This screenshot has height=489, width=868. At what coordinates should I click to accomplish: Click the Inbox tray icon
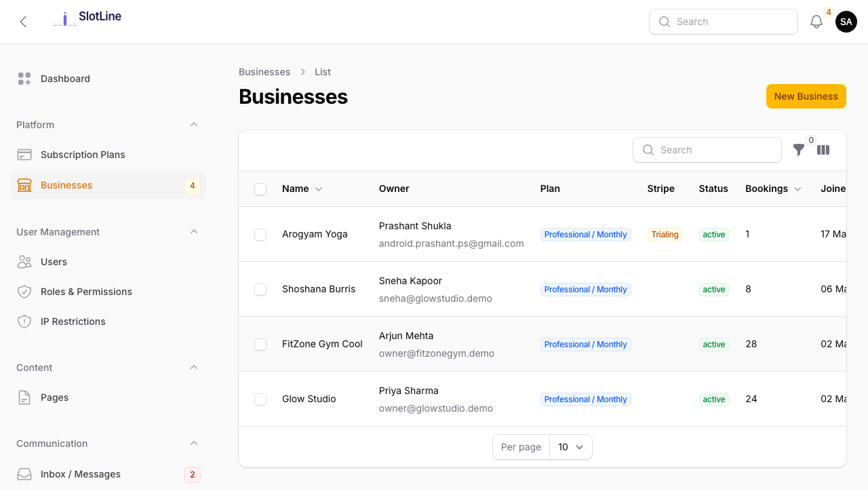pos(24,474)
